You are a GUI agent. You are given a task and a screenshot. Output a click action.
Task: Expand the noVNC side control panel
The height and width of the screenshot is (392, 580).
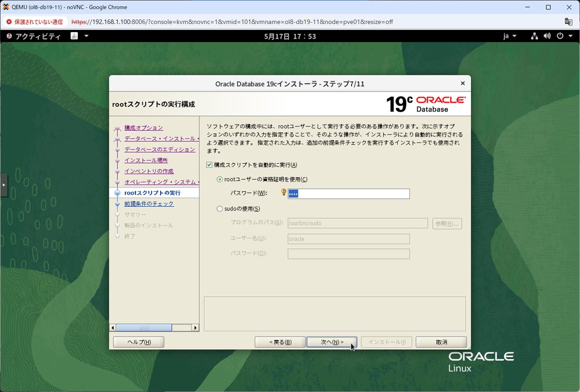pyautogui.click(x=3, y=184)
